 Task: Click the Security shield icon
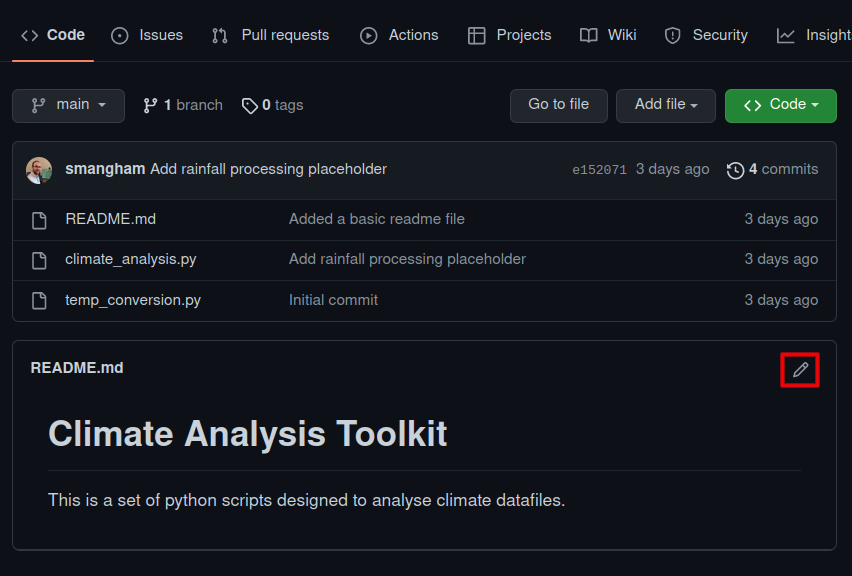[671, 35]
